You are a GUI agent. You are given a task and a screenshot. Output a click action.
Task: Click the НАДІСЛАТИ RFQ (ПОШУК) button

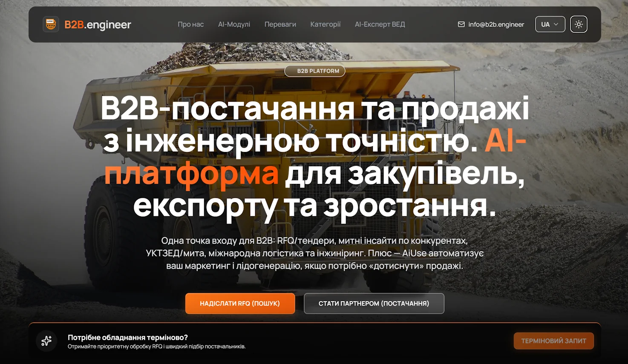pos(240,304)
